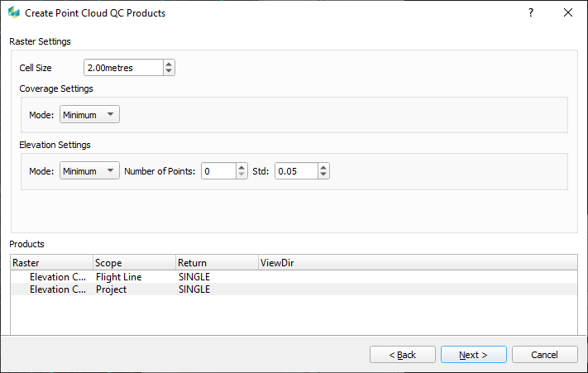
Task: Go to next step with Next button
Action: click(473, 355)
